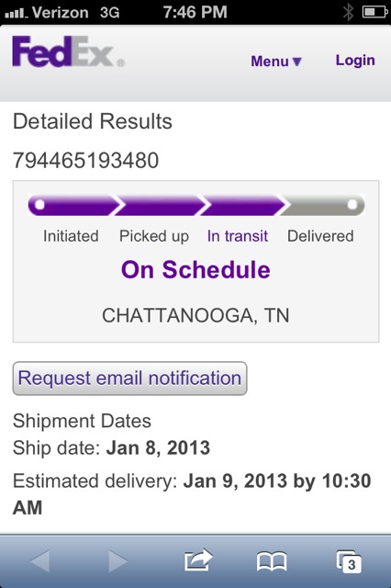The width and height of the screenshot is (391, 588).
Task: Click the In transit status label
Action: coord(238,236)
